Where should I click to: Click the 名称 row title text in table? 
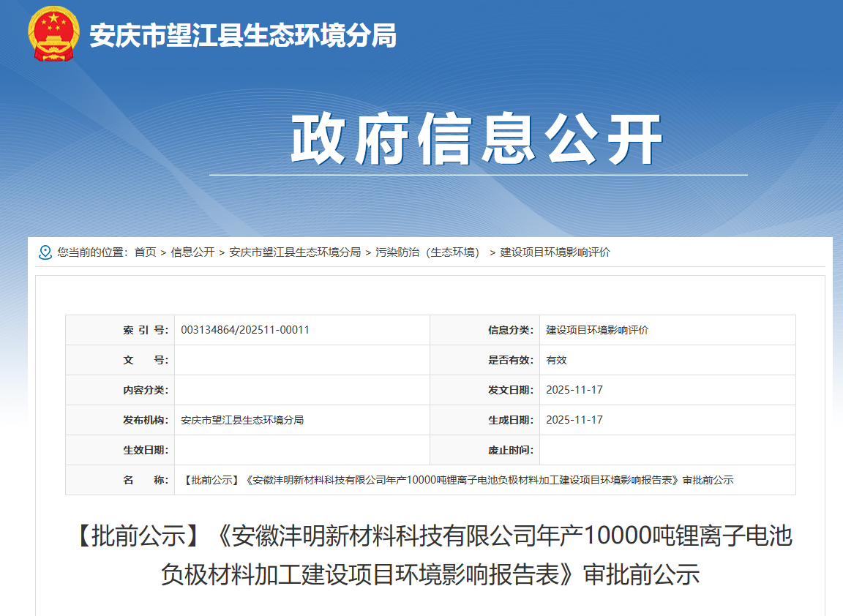click(x=457, y=480)
